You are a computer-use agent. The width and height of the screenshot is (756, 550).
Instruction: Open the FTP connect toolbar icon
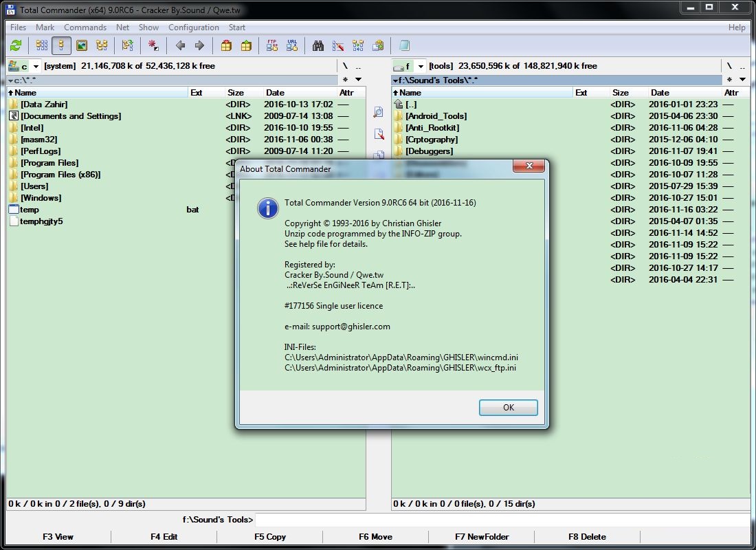coord(272,46)
